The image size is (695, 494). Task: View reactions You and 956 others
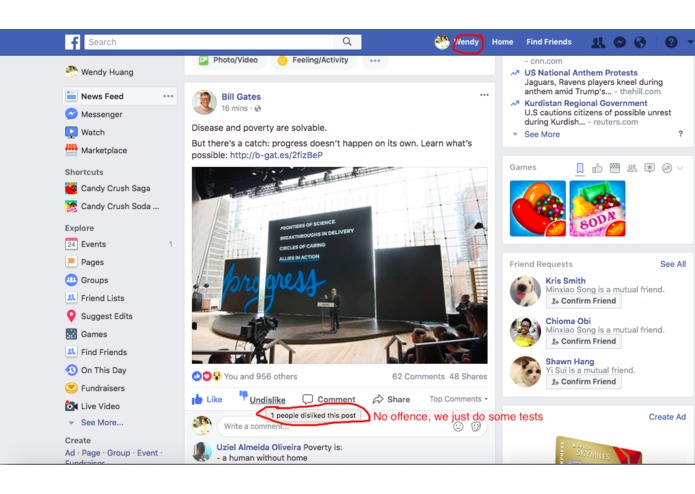[260, 377]
